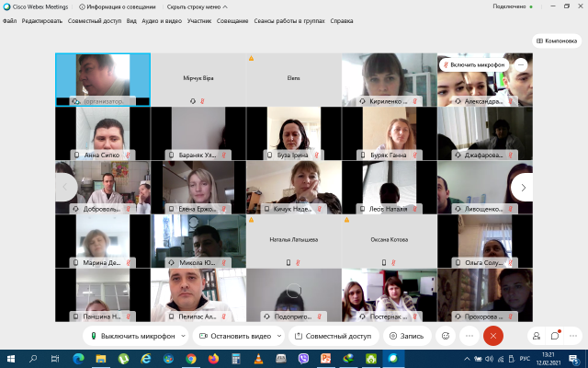Click muted mic icon on Кириленко tile
588x368 pixels.
(x=414, y=101)
